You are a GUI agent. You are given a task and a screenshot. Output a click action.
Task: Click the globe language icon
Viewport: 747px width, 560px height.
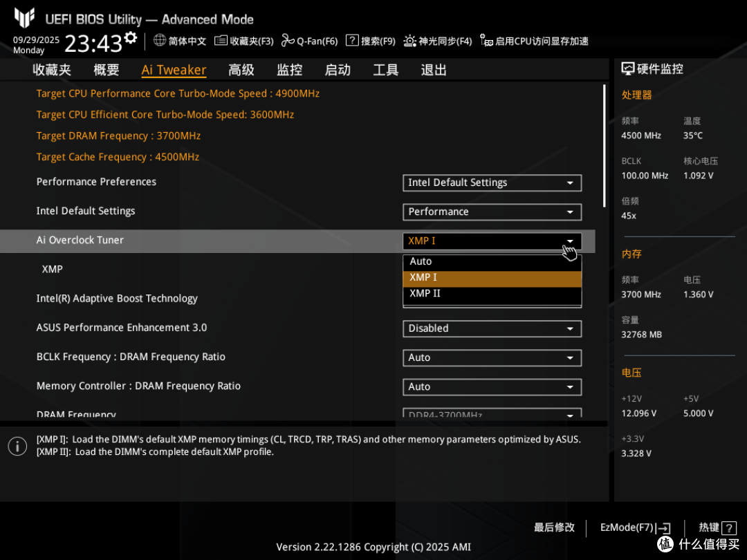(160, 41)
